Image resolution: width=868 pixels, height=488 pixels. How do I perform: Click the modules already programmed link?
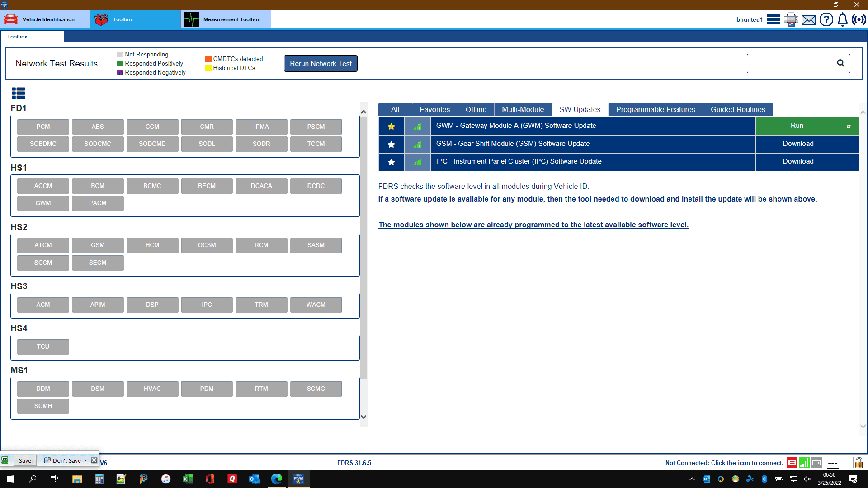coord(533,225)
